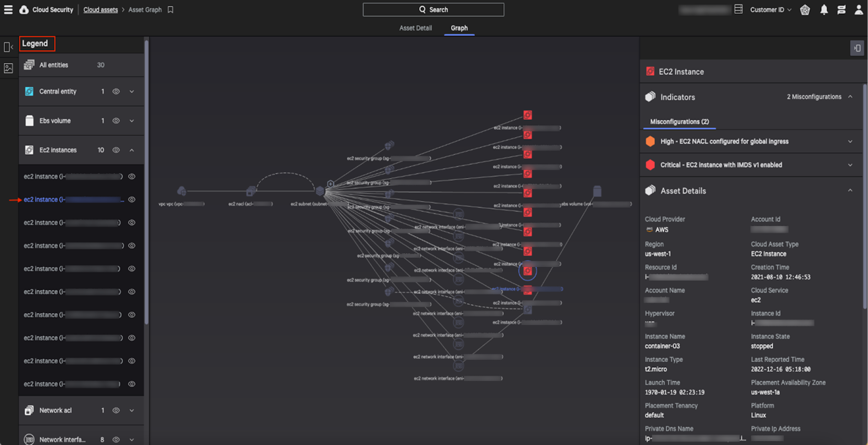This screenshot has height=445, width=868.
Task: Click the Network acl legend icon
Action: (29, 410)
